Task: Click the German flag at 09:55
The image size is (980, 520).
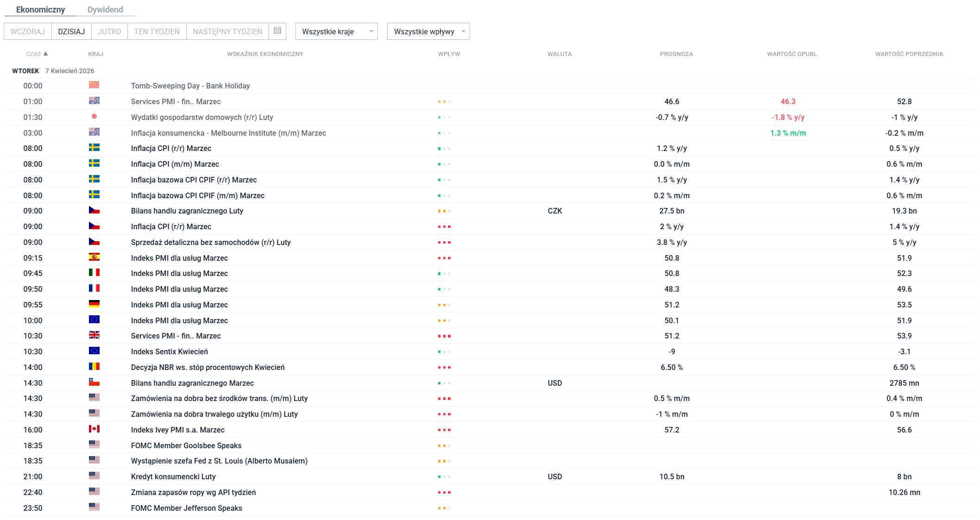Action: (x=94, y=304)
